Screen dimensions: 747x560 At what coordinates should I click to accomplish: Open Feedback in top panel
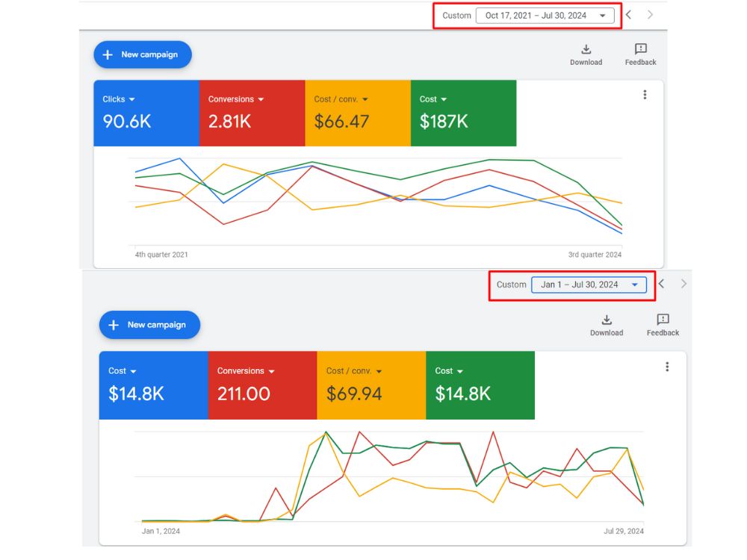click(640, 55)
